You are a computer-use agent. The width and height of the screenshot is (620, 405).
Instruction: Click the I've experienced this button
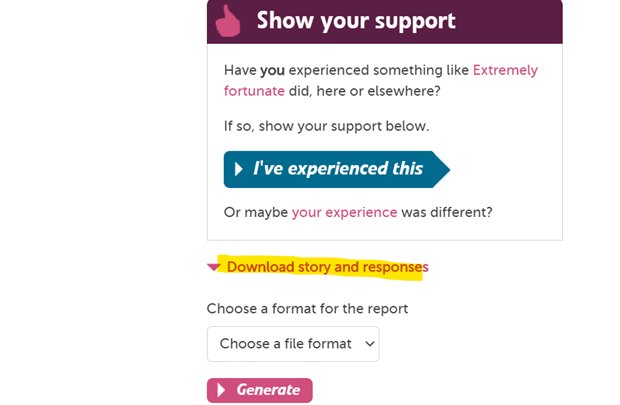pyautogui.click(x=336, y=169)
